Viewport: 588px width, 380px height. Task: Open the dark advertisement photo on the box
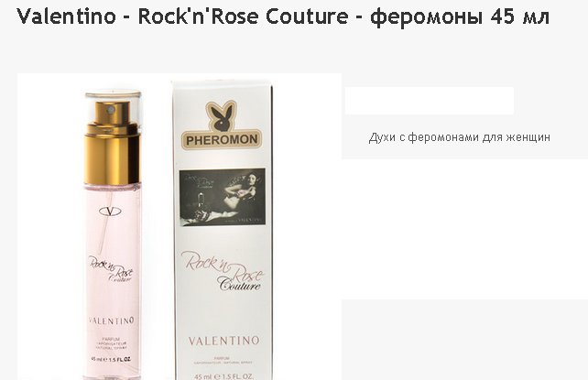point(223,197)
